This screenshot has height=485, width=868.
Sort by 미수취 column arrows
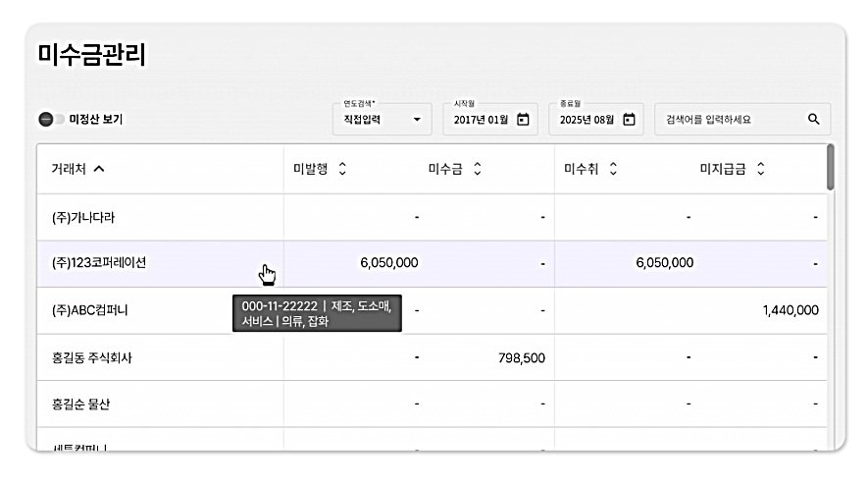613,169
